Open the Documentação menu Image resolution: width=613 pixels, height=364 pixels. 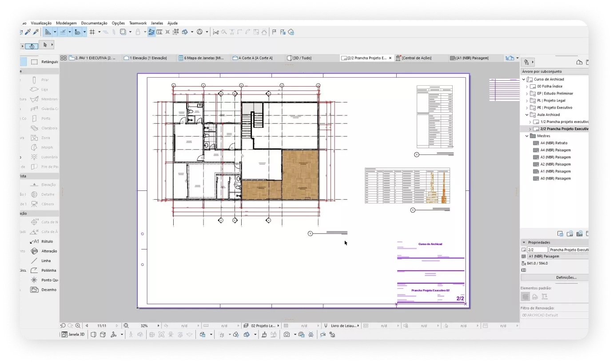(94, 23)
